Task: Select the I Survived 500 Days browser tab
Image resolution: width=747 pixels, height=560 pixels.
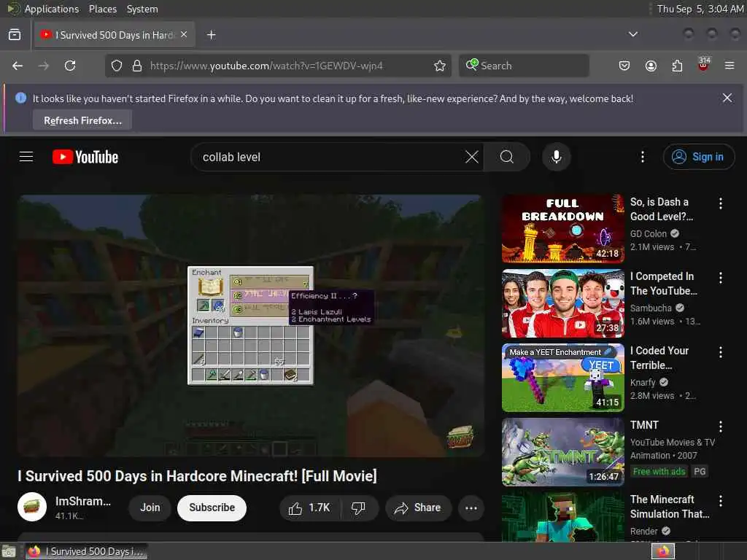Action: [x=115, y=35]
